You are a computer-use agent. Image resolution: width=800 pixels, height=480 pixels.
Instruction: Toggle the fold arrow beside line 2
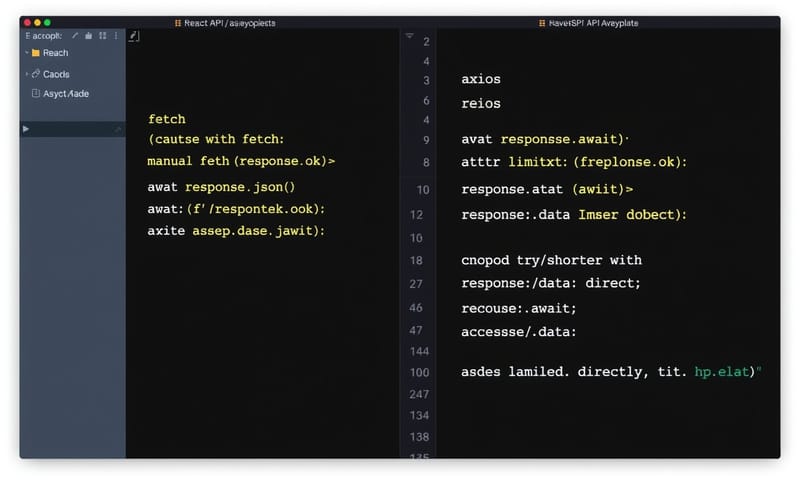coord(409,36)
